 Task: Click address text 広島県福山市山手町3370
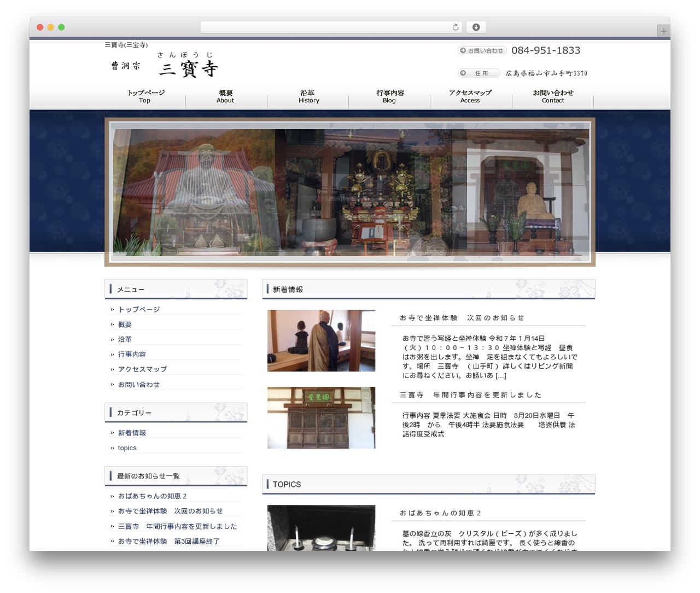click(x=546, y=73)
